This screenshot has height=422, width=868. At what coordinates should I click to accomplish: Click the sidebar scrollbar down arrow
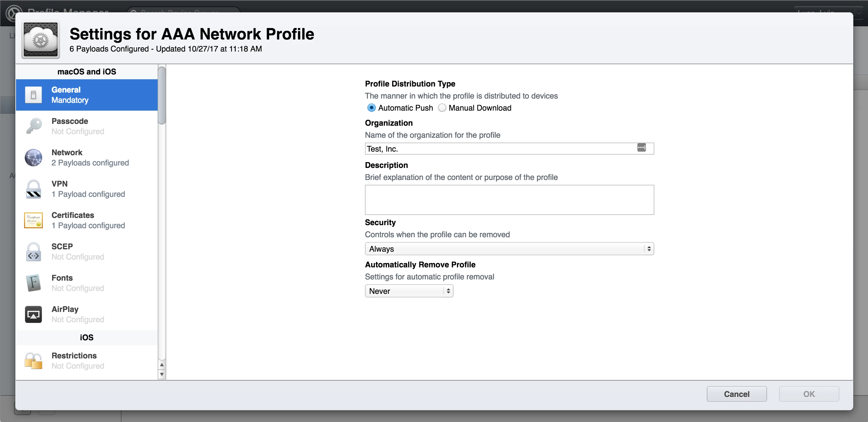(162, 374)
